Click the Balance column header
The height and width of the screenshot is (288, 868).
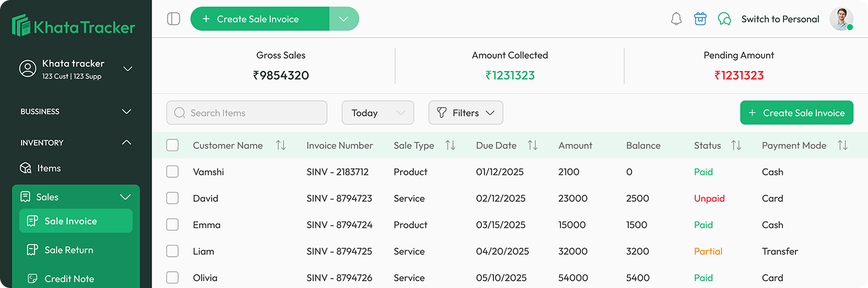pos(643,145)
